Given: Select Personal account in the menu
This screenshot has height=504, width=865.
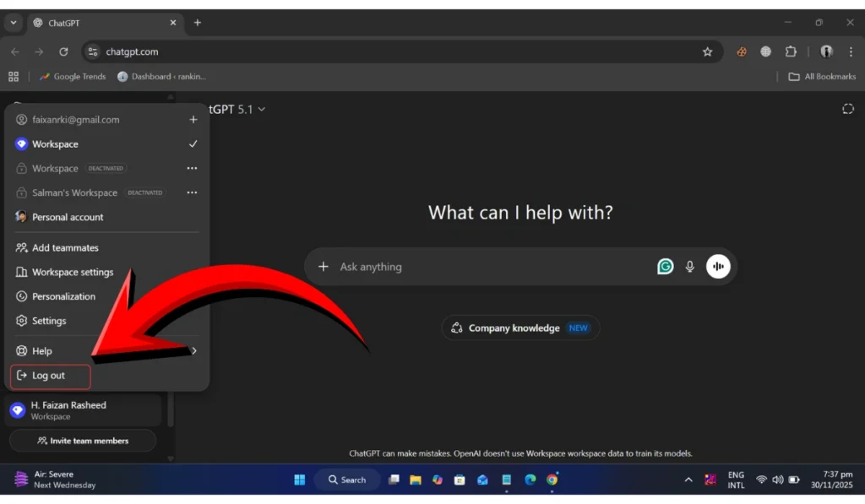Looking at the screenshot, I should 68,217.
